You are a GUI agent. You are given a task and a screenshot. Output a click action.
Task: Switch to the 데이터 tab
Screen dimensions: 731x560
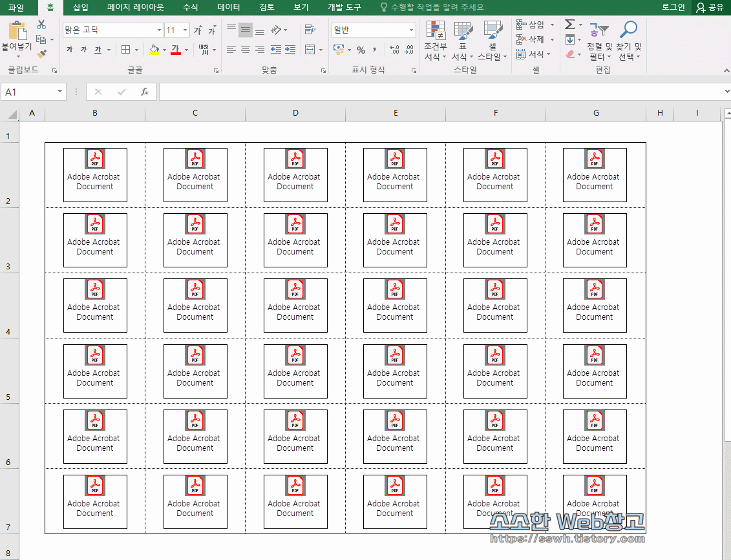point(229,8)
